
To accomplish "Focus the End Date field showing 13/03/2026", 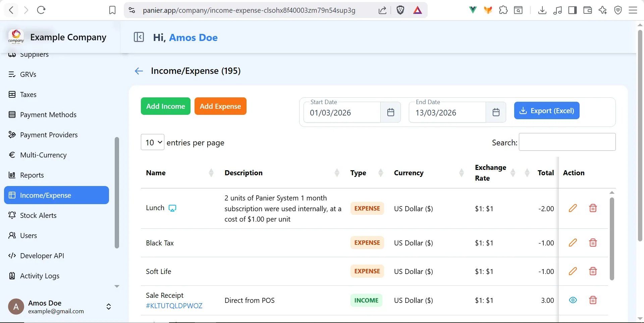I will click(447, 112).
